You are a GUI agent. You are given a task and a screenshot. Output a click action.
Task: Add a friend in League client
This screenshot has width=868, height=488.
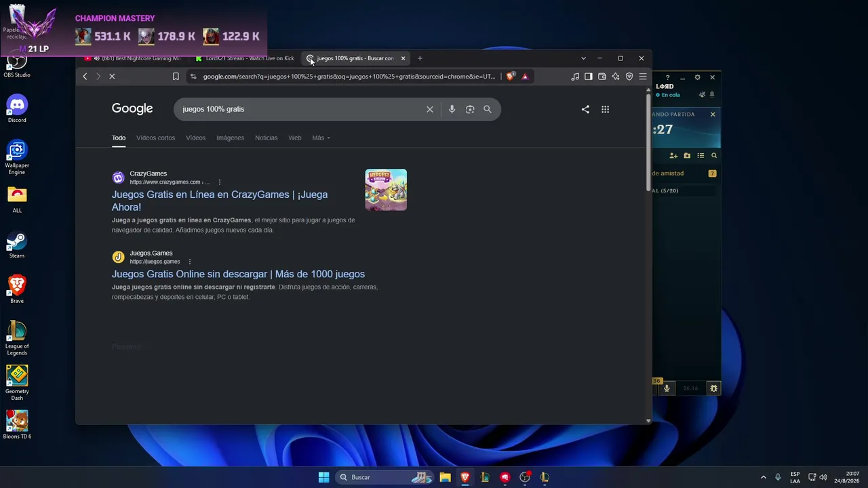click(x=673, y=156)
